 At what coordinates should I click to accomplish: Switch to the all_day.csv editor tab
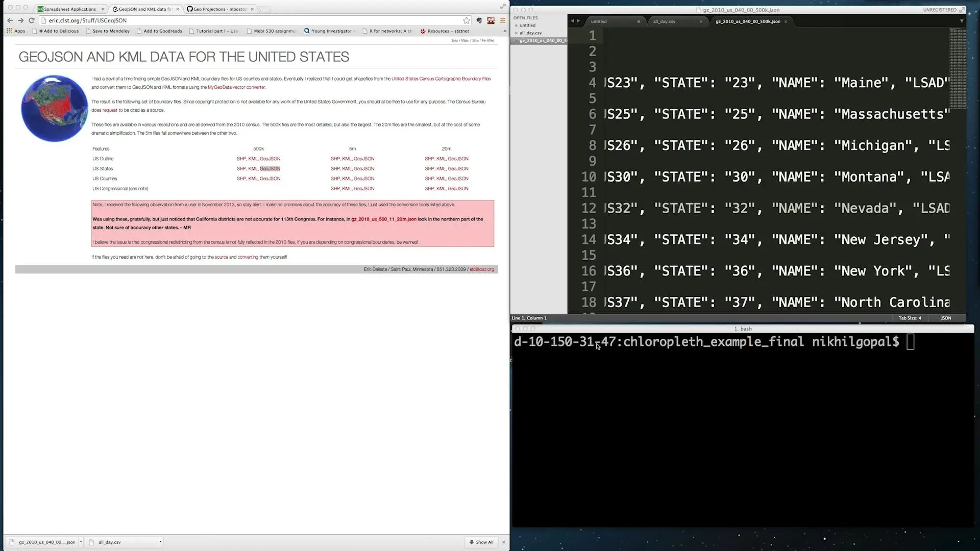click(x=664, y=21)
